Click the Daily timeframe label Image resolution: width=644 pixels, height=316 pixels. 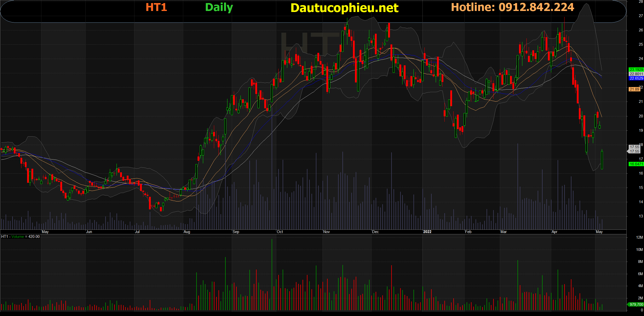pos(219,7)
